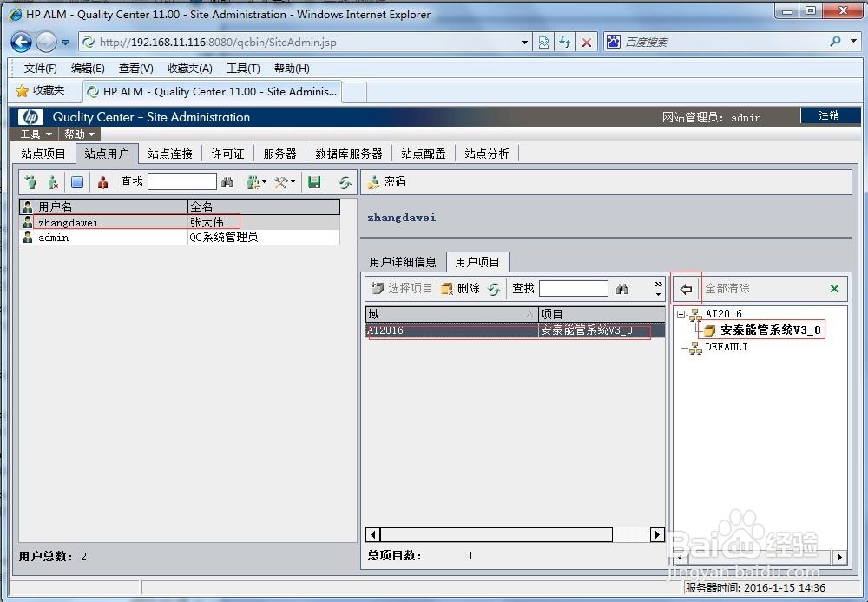868x602 pixels.
Task: Click the blue square toolbar icon
Action: tap(77, 182)
